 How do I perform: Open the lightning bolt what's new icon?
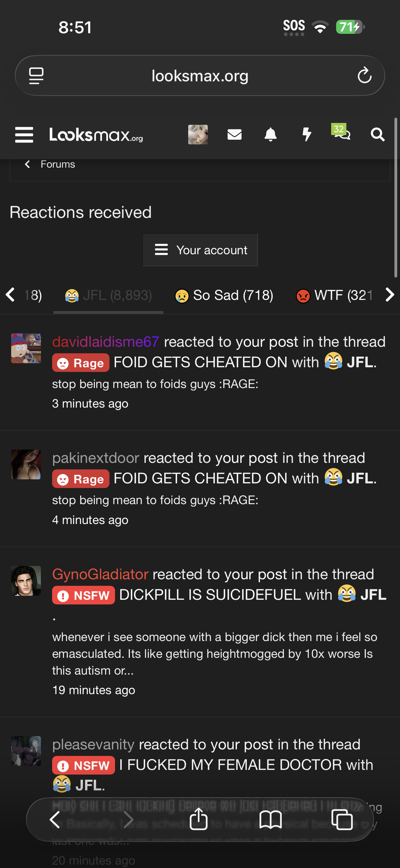pyautogui.click(x=306, y=134)
